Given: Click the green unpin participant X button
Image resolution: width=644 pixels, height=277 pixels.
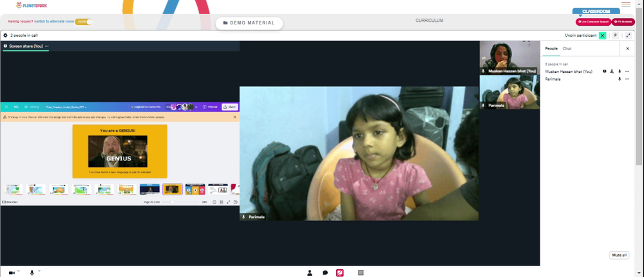Looking at the screenshot, I should 602,35.
